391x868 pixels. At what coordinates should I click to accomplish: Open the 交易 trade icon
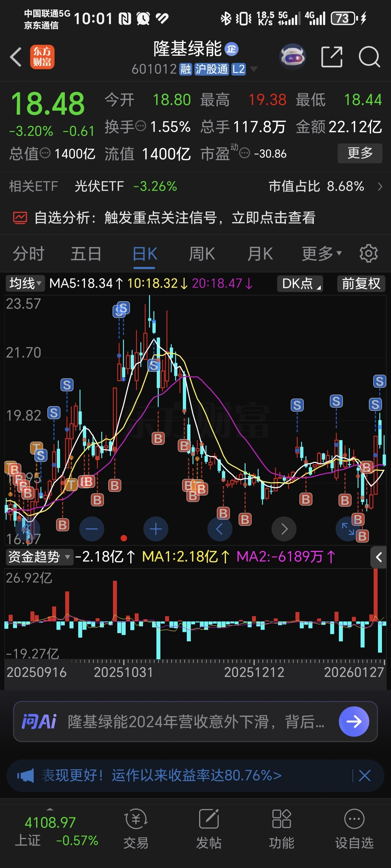click(136, 829)
